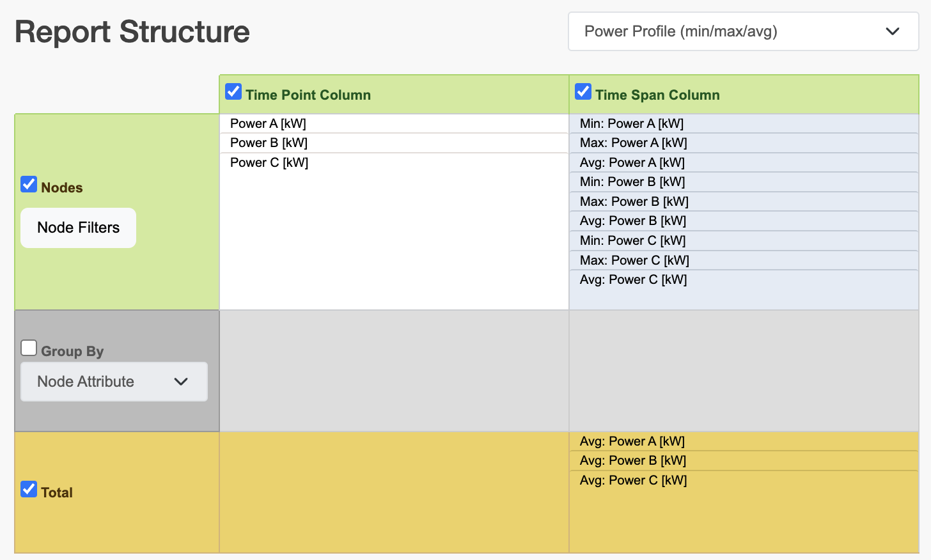Select Power C [kW] in Time Point column
Image resolution: width=931 pixels, height=560 pixels.
269,162
